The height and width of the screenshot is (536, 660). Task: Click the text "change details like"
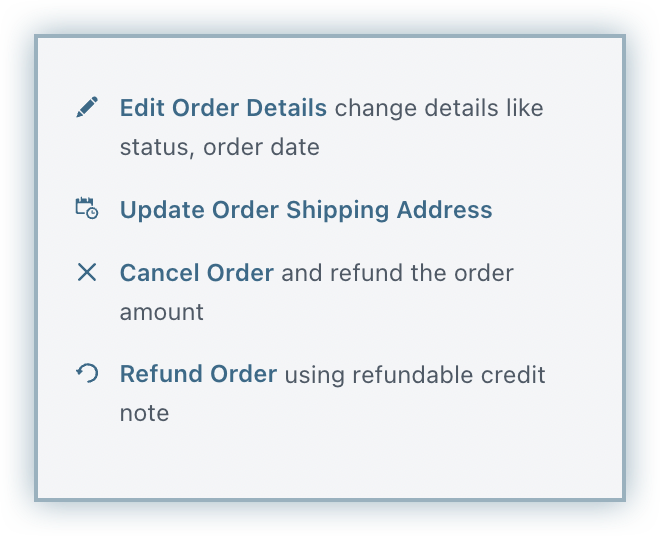[439, 107]
